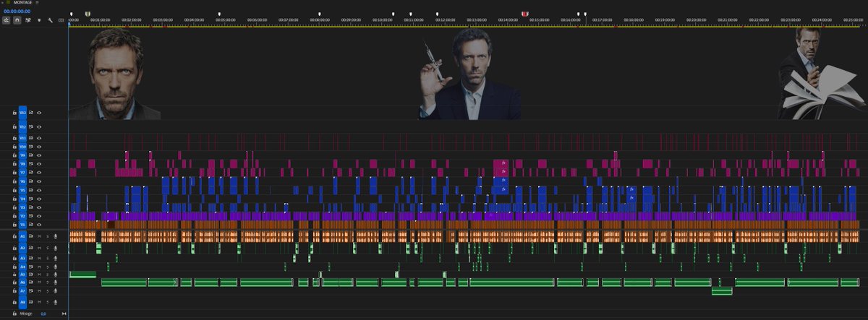This screenshot has width=868, height=320.
Task: Toggle sync lock on track V13
Action: pos(31,113)
